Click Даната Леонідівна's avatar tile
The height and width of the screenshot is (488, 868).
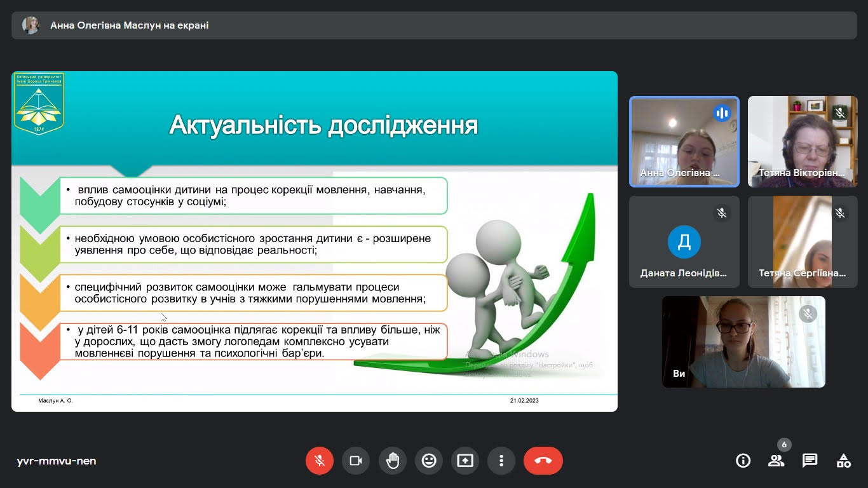click(684, 241)
